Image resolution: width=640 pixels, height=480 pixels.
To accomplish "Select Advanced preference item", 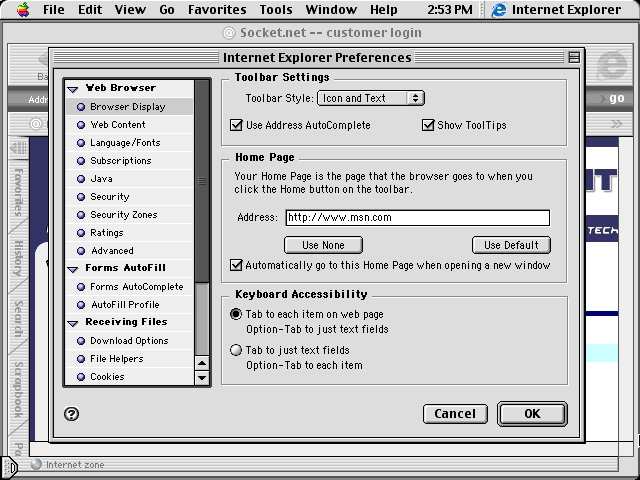I will coord(129,251).
